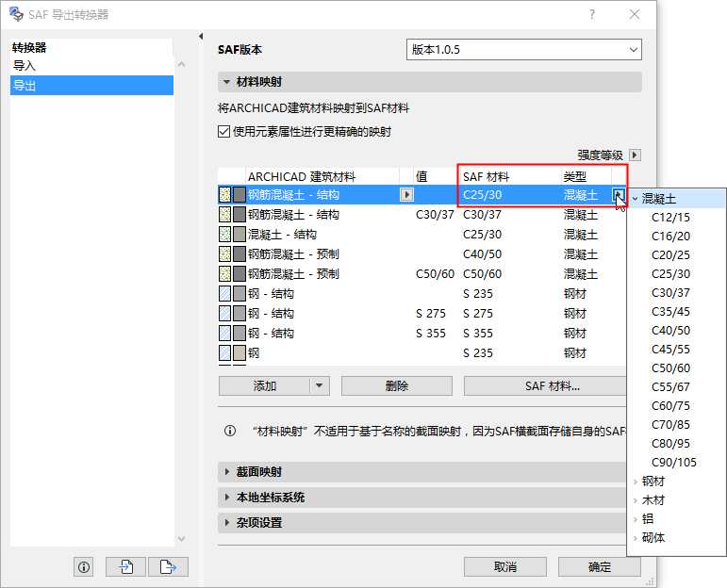Click the export translator icon button
Viewport: 727px width, 588px height.
[x=168, y=566]
